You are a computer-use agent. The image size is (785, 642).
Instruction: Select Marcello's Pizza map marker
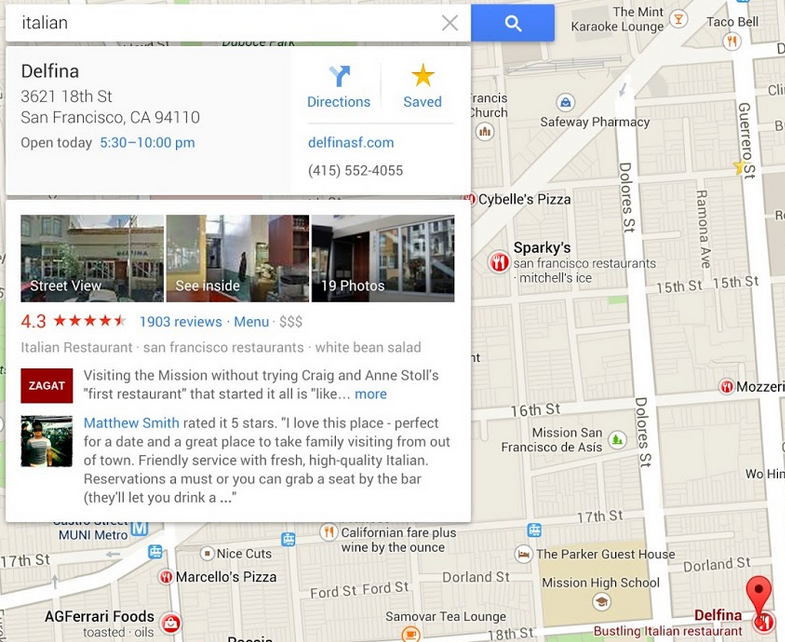(165, 577)
